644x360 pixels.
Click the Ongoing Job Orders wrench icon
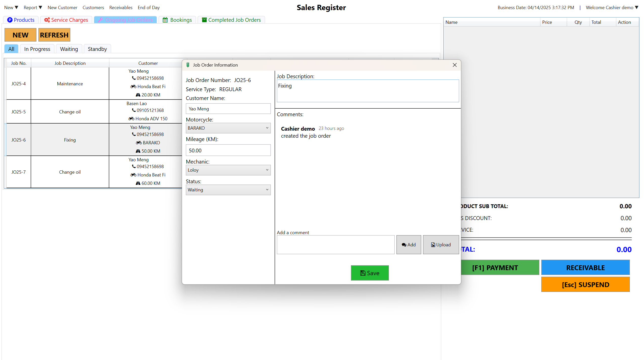[x=100, y=20]
